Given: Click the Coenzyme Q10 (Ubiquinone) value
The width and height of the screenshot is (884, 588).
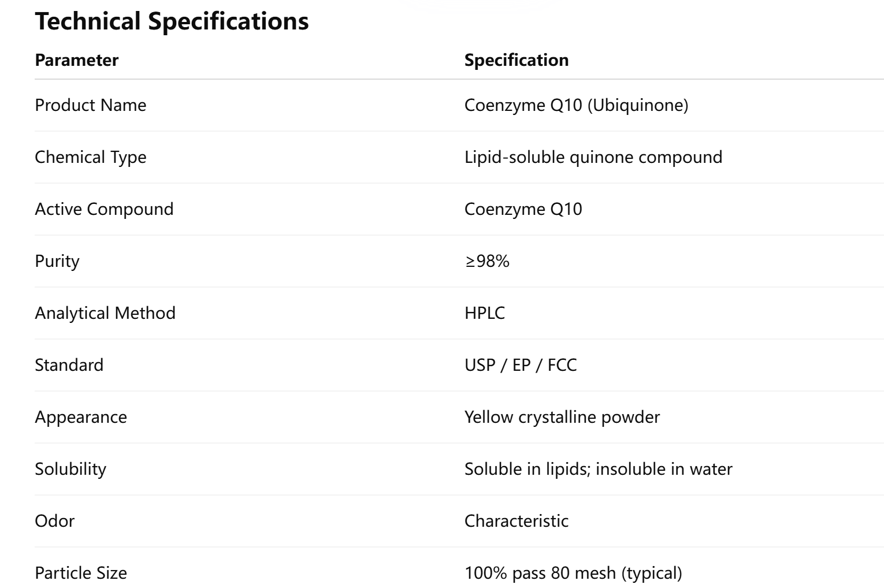Looking at the screenshot, I should point(576,105).
